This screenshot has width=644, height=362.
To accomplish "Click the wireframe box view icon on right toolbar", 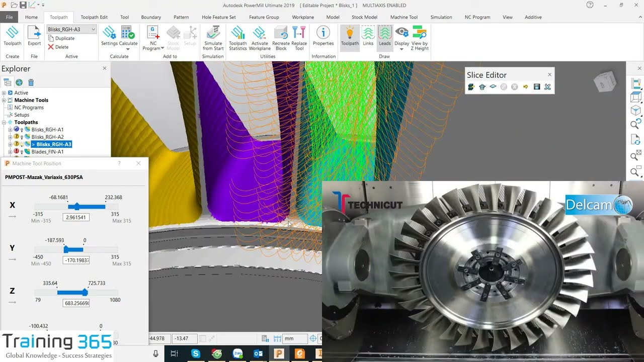I will tap(636, 97).
